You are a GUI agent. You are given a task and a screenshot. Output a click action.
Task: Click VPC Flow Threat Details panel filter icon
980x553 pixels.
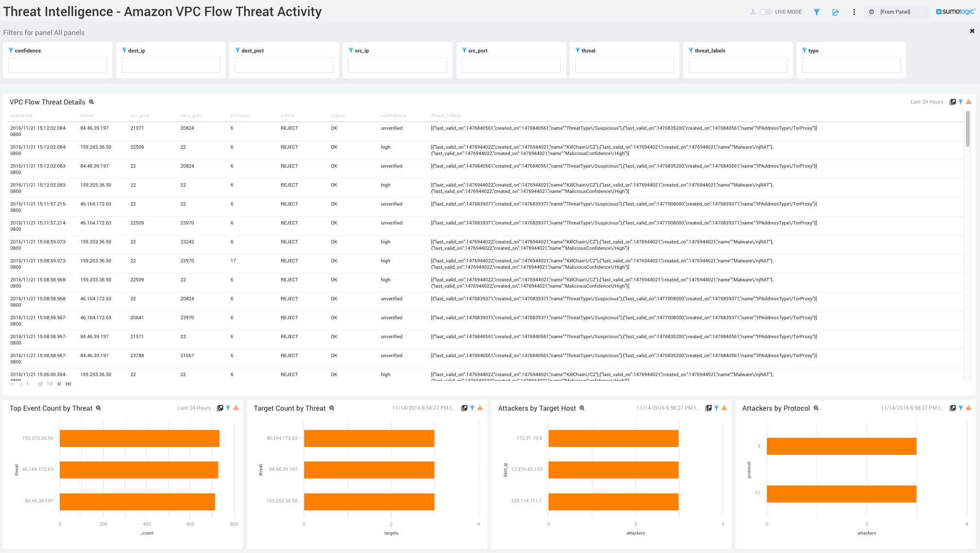click(961, 102)
